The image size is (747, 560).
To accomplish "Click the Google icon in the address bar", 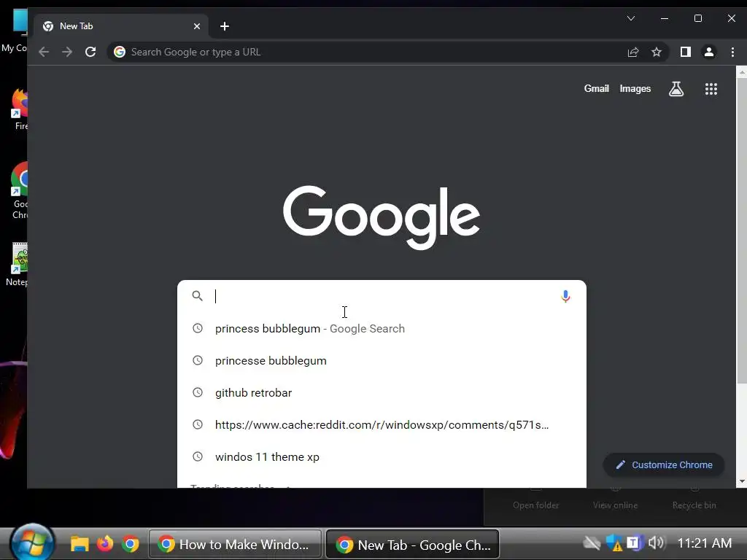I will pyautogui.click(x=120, y=52).
